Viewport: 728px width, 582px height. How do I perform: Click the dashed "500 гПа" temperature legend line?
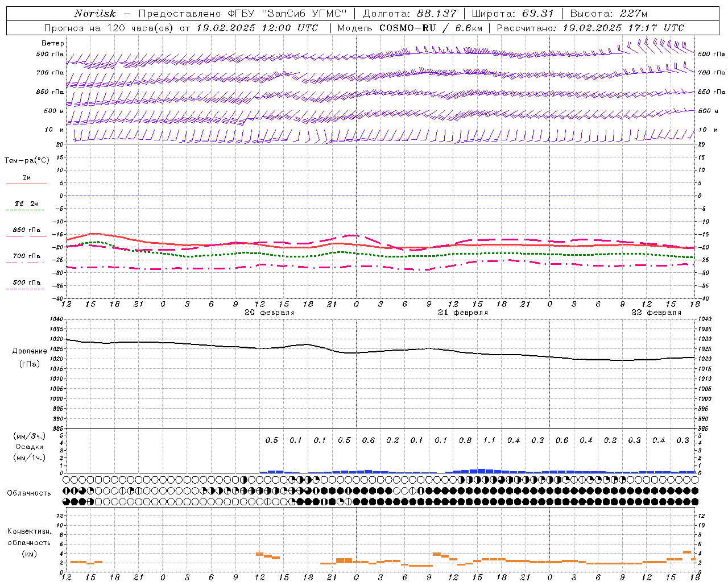click(26, 289)
